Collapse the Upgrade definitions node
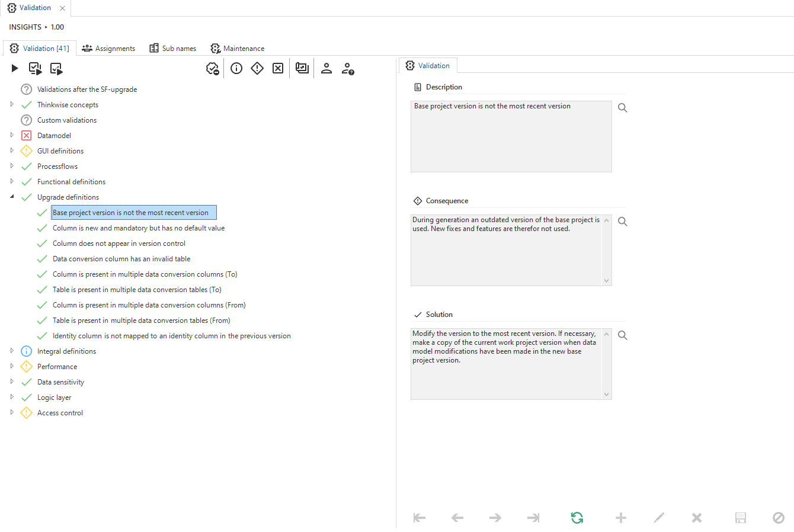Screen dimensions: 794x532 tap(12, 197)
